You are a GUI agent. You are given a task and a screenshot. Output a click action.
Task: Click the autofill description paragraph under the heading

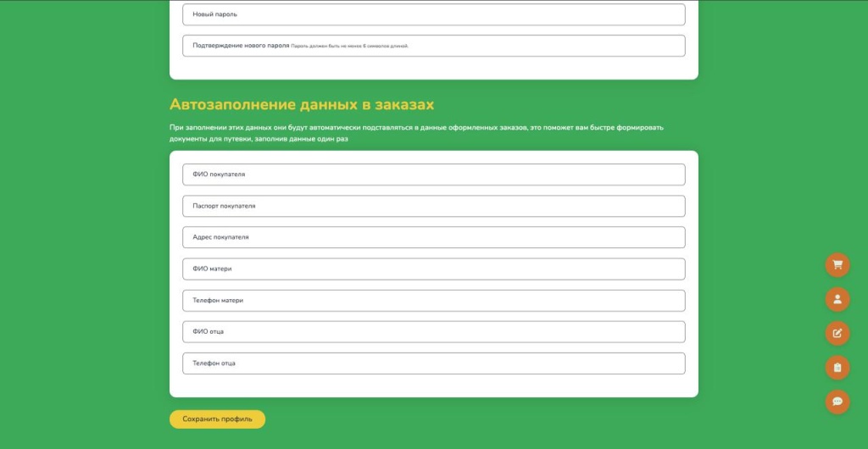coord(415,133)
